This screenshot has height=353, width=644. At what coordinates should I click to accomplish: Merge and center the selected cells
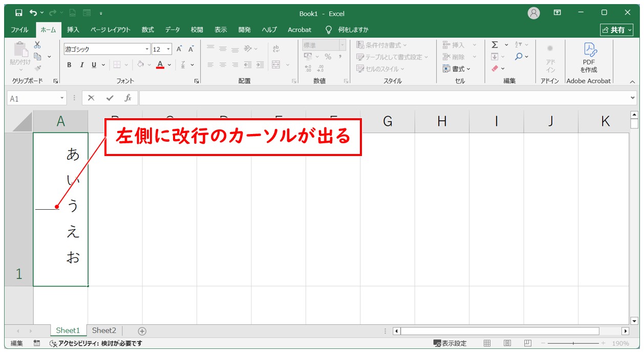point(276,65)
